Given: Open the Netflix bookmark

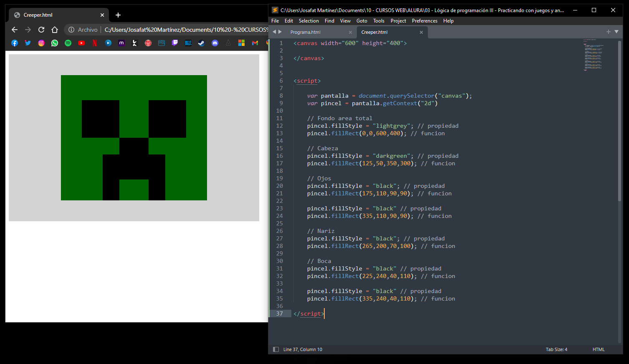Looking at the screenshot, I should pyautogui.click(x=95, y=43).
